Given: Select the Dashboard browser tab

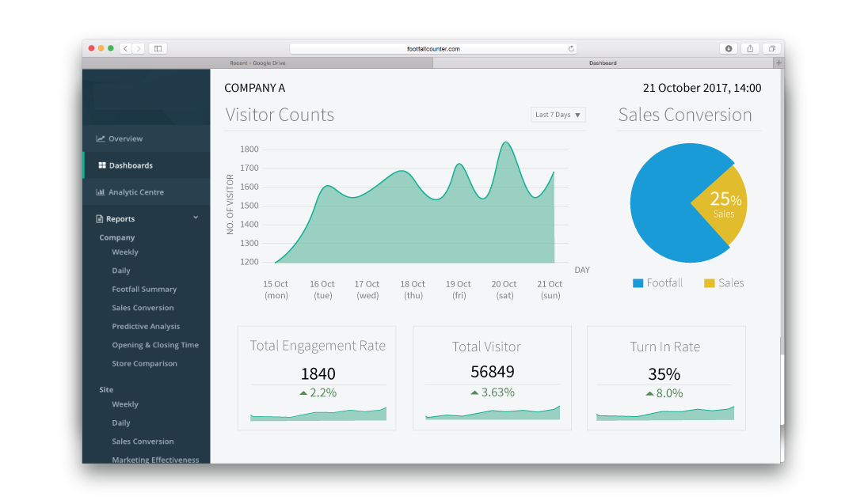Looking at the screenshot, I should (603, 63).
